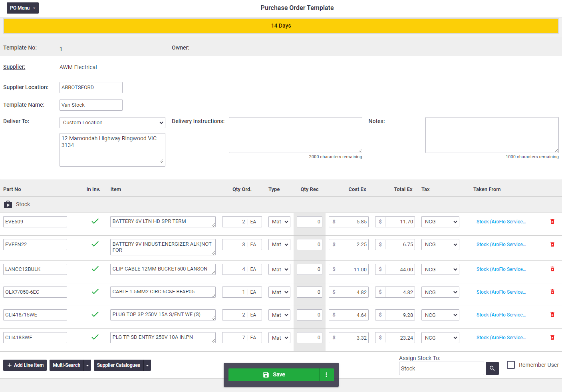Click the Add Line Item button
This screenshot has height=392, width=562.
pos(25,365)
